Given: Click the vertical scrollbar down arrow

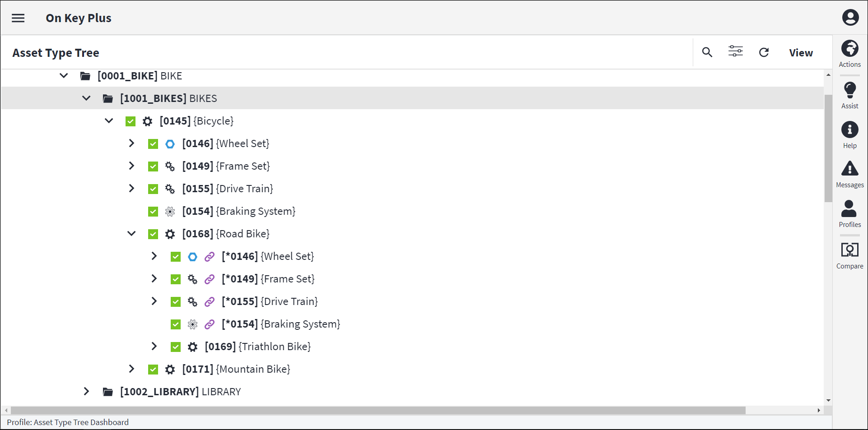Looking at the screenshot, I should coord(828,400).
